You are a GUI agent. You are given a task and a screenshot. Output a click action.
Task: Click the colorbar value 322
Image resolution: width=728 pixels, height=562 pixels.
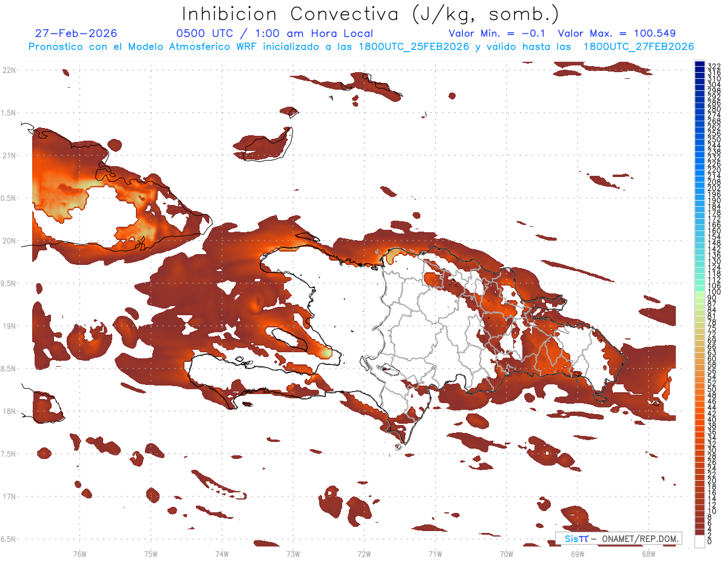tap(714, 65)
